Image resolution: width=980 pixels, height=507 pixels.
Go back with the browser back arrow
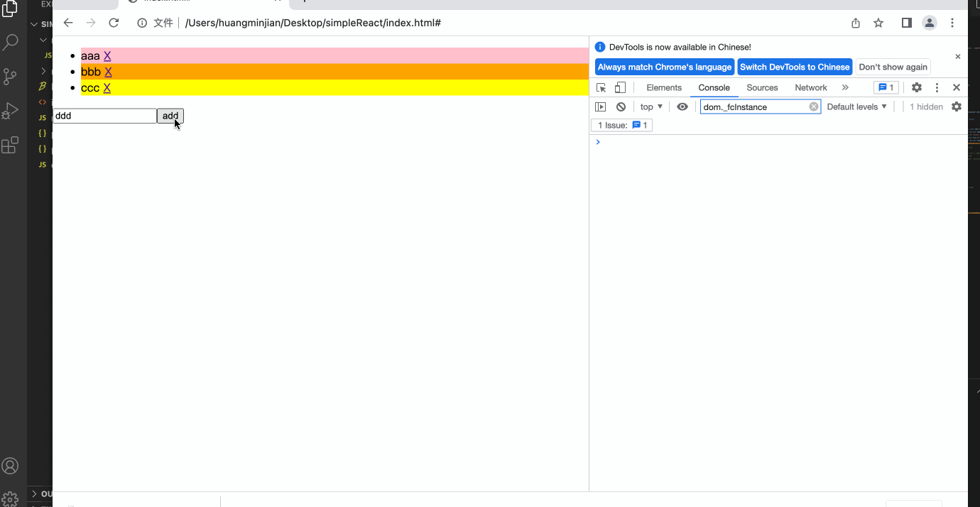click(x=68, y=23)
